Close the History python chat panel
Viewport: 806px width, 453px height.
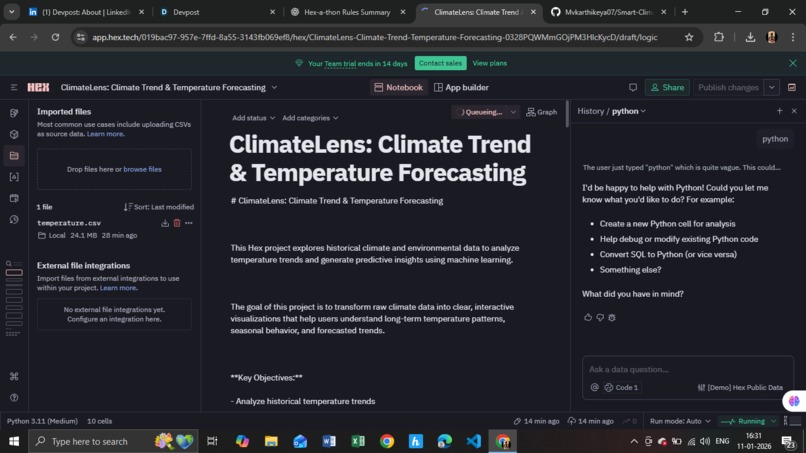point(794,111)
